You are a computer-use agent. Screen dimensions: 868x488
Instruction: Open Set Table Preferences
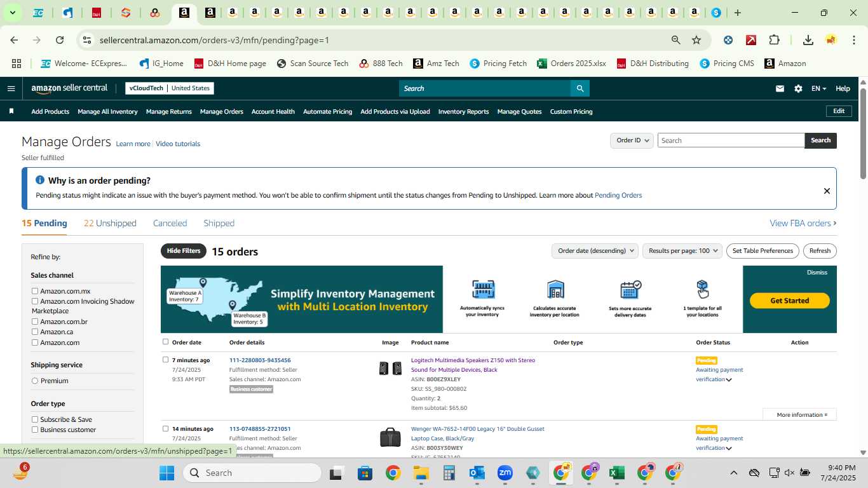click(763, 251)
